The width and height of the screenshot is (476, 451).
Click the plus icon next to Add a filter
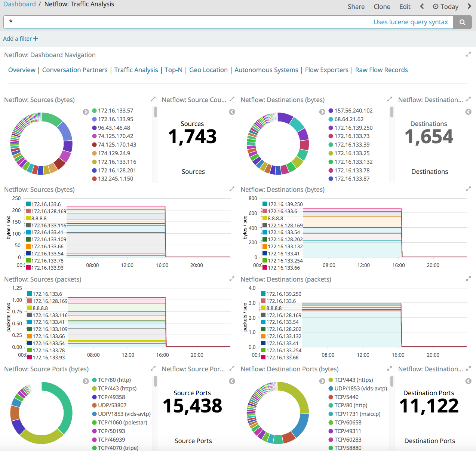[36, 39]
